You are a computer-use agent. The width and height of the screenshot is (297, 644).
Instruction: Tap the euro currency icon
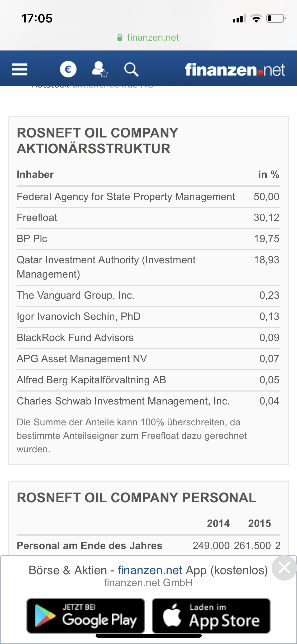pos(68,69)
